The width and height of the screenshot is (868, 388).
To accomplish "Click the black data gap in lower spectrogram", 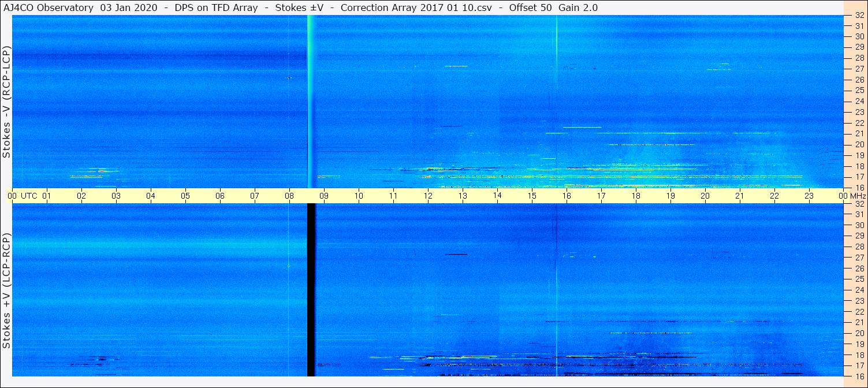I will 311,289.
